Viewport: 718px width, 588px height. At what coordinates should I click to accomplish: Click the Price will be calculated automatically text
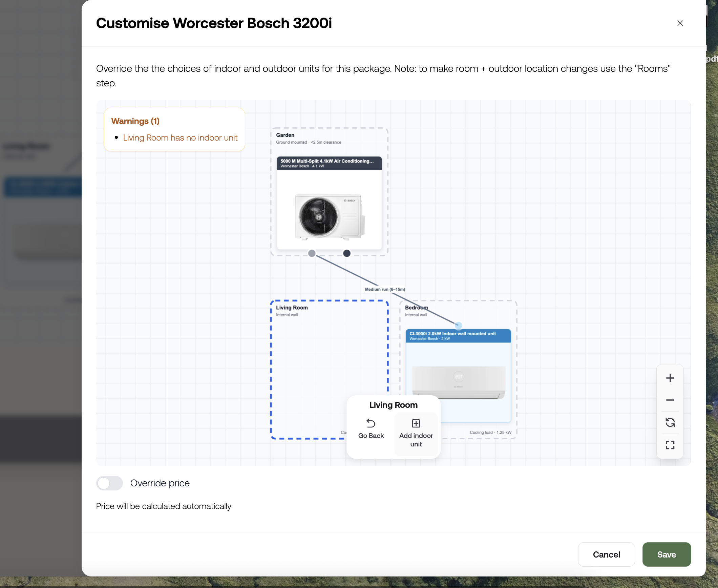click(x=164, y=506)
